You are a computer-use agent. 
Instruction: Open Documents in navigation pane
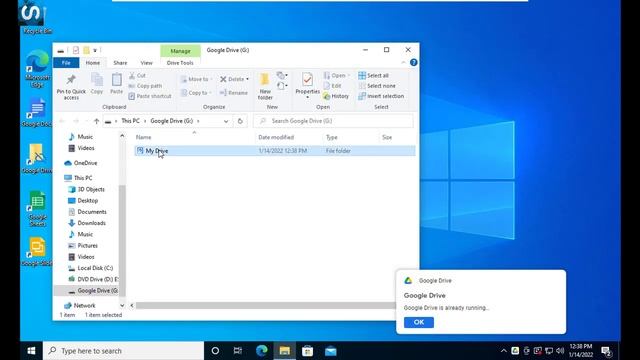click(87, 212)
